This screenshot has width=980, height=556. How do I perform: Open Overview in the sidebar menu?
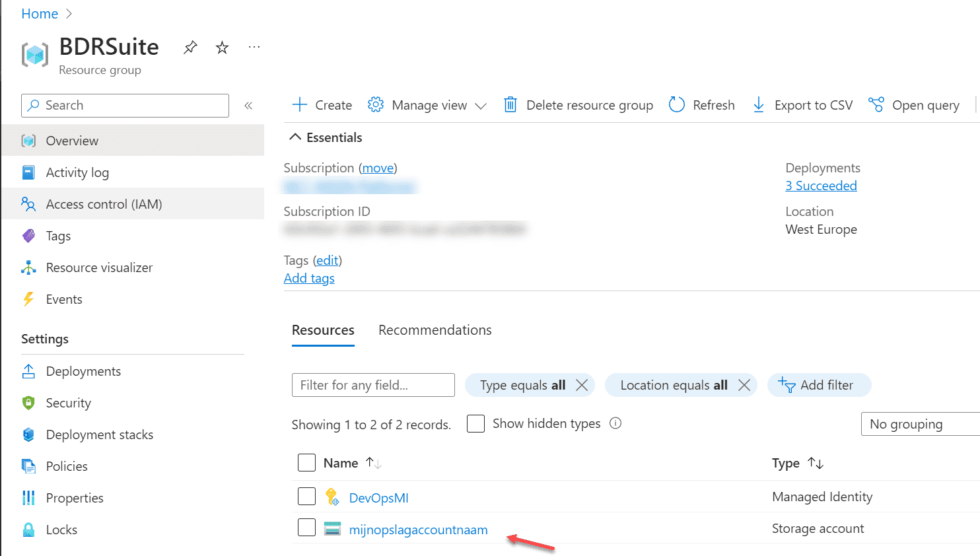point(133,141)
